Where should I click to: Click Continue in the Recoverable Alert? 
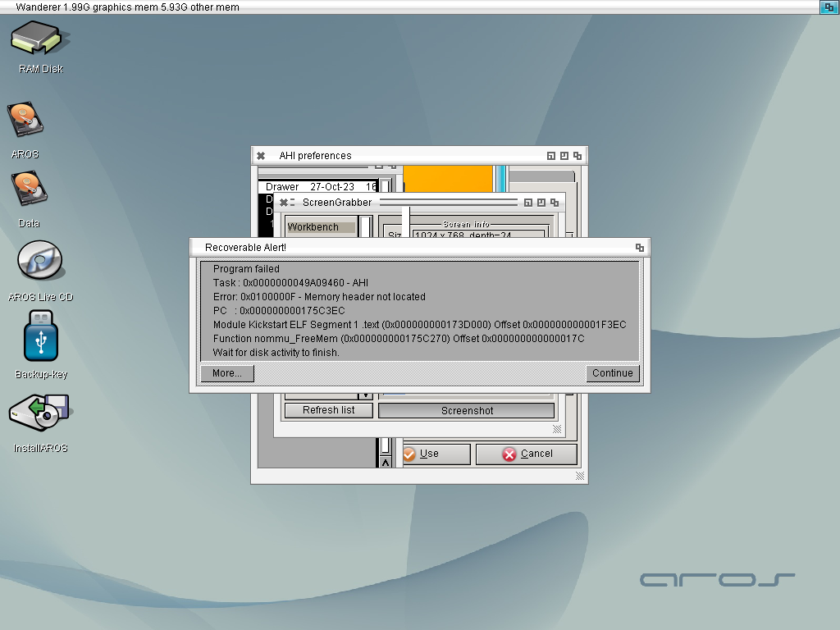tap(612, 373)
